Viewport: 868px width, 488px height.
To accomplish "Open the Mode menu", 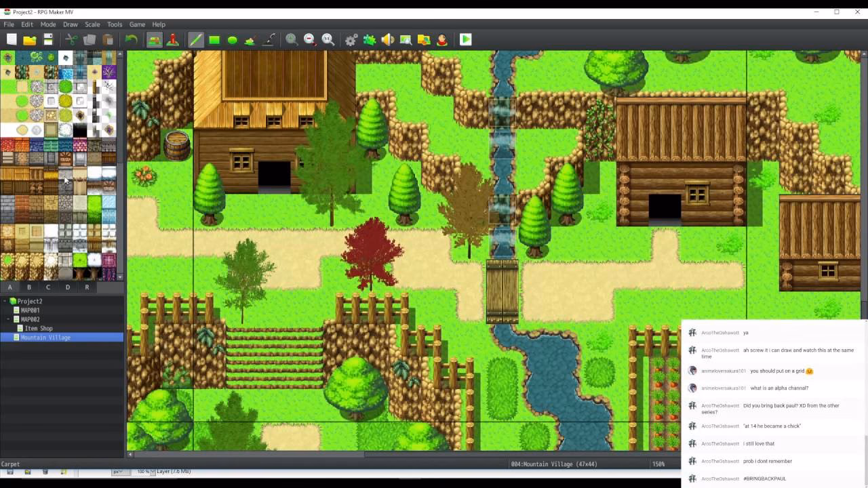I will (48, 24).
